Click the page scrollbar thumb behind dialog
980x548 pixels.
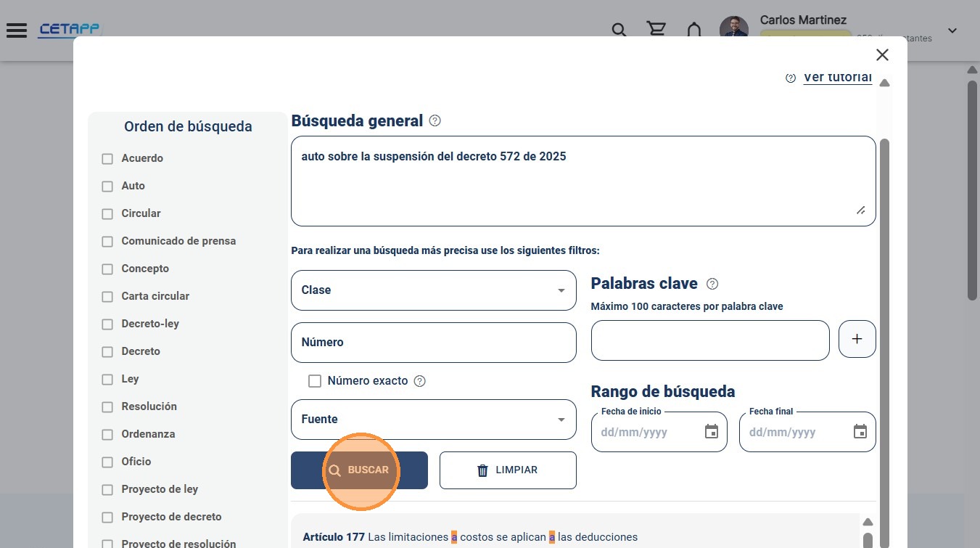[x=972, y=189]
